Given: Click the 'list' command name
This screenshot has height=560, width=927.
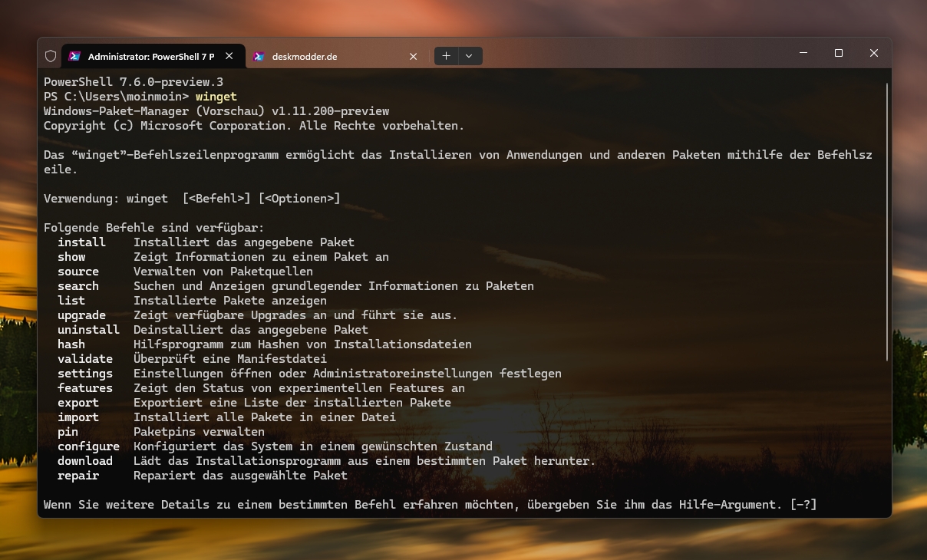Looking at the screenshot, I should pos(71,301).
